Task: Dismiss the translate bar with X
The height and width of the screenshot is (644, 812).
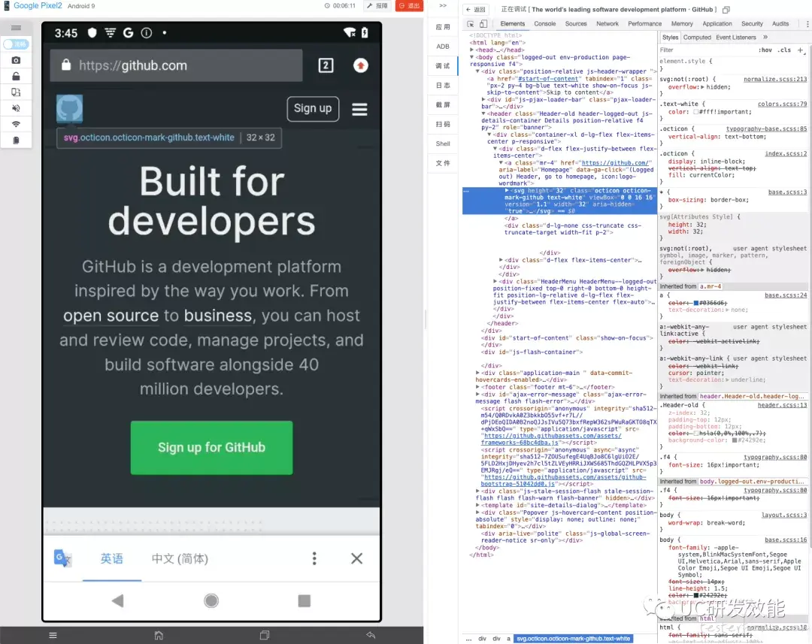Action: [x=357, y=558]
